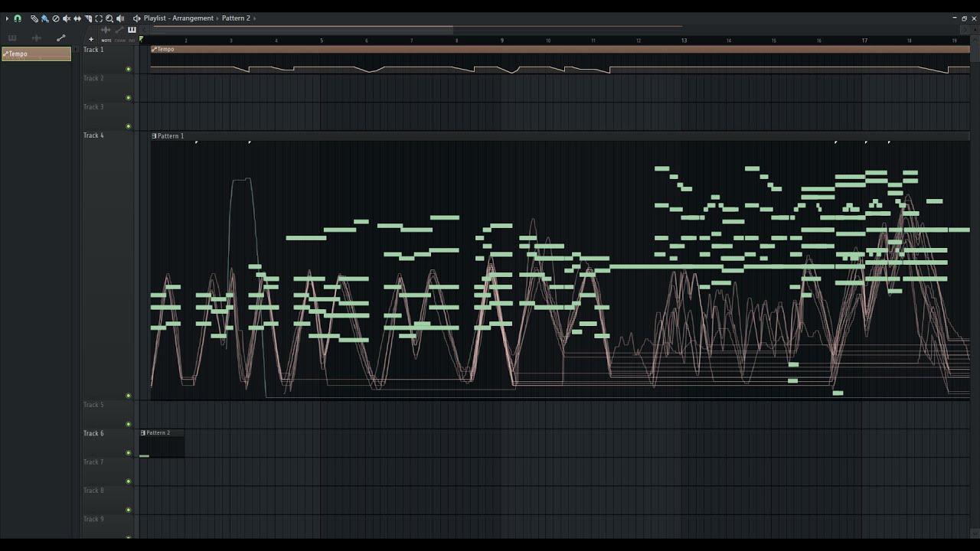Viewport: 980px width, 551px height.
Task: Toggle the magnet snap icon
Action: (18, 18)
